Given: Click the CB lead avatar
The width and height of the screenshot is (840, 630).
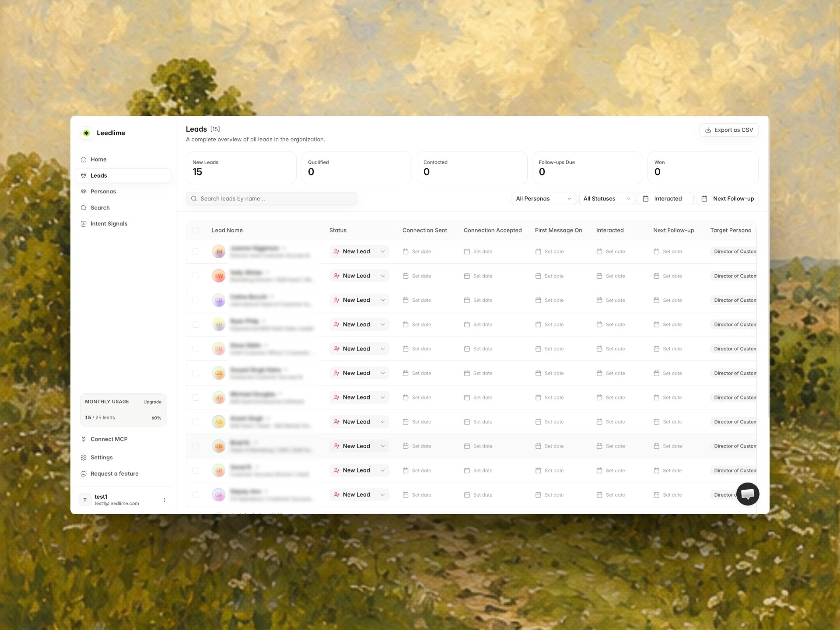Looking at the screenshot, I should pos(219,300).
